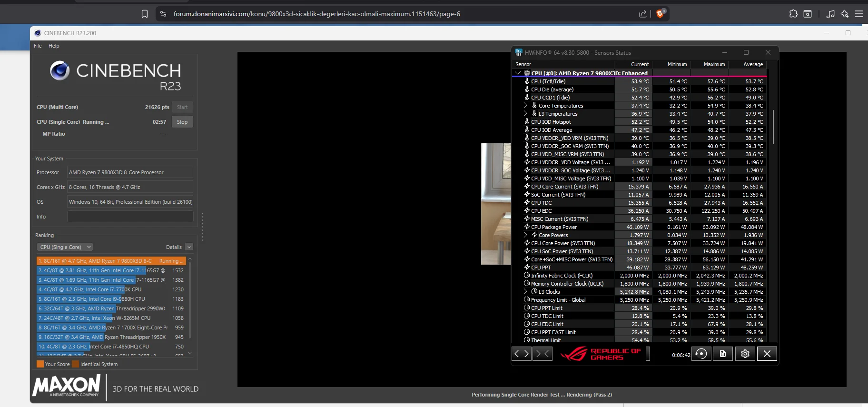Image resolution: width=868 pixels, height=407 pixels.
Task: Maximize the HWiNFO Sensors Status window
Action: coord(746,52)
